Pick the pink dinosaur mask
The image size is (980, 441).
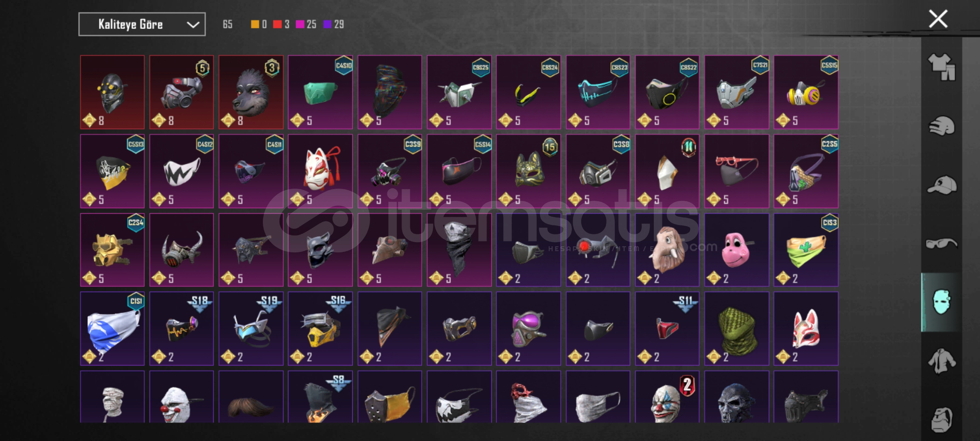coord(737,250)
